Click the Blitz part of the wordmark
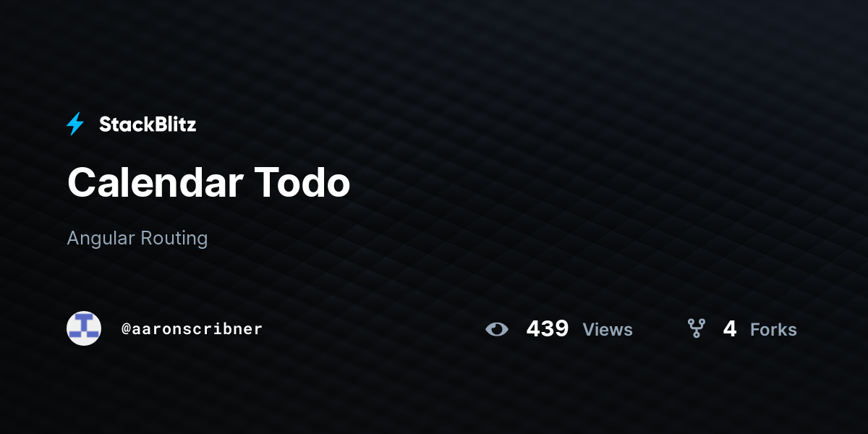The image size is (868, 434). [x=174, y=124]
